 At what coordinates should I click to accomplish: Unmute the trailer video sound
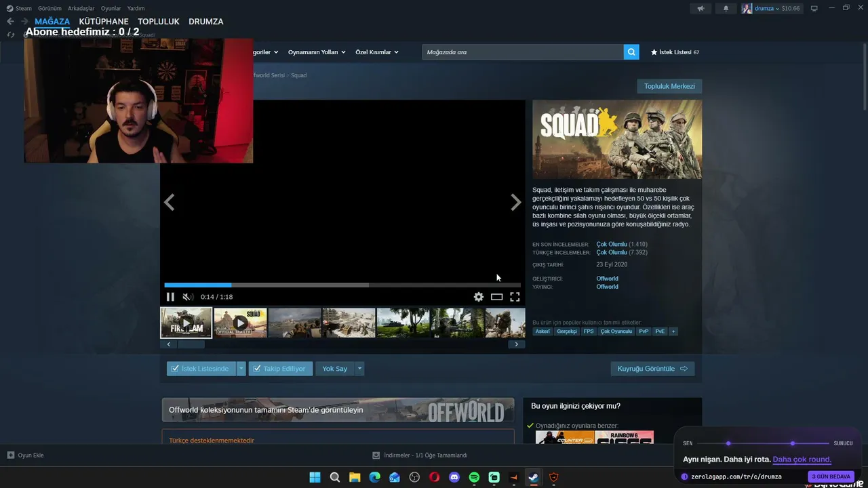pyautogui.click(x=188, y=297)
